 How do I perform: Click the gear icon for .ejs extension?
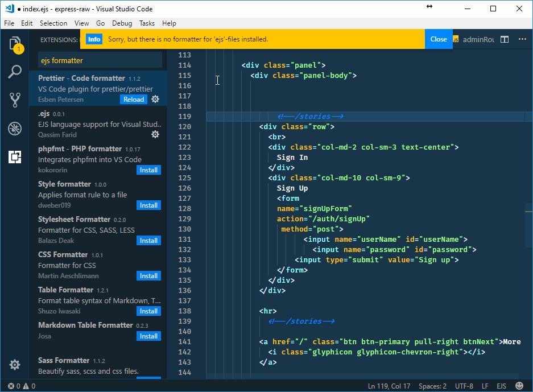(x=155, y=134)
